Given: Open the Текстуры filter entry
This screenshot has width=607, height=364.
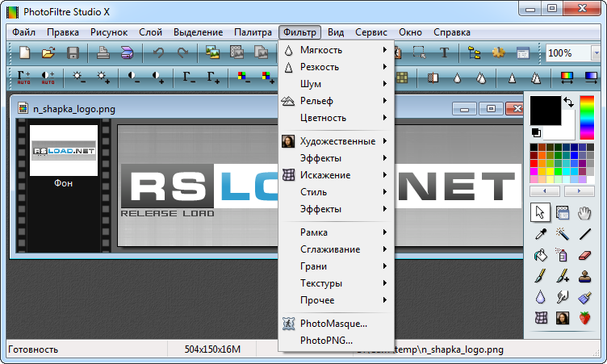Looking at the screenshot, I should click(x=336, y=283).
